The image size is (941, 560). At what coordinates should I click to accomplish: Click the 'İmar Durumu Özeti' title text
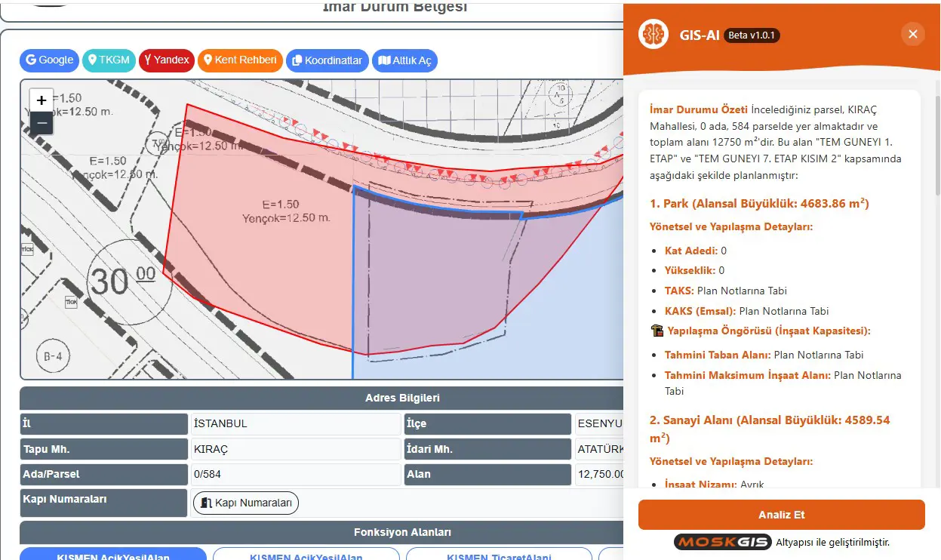pyautogui.click(x=698, y=109)
